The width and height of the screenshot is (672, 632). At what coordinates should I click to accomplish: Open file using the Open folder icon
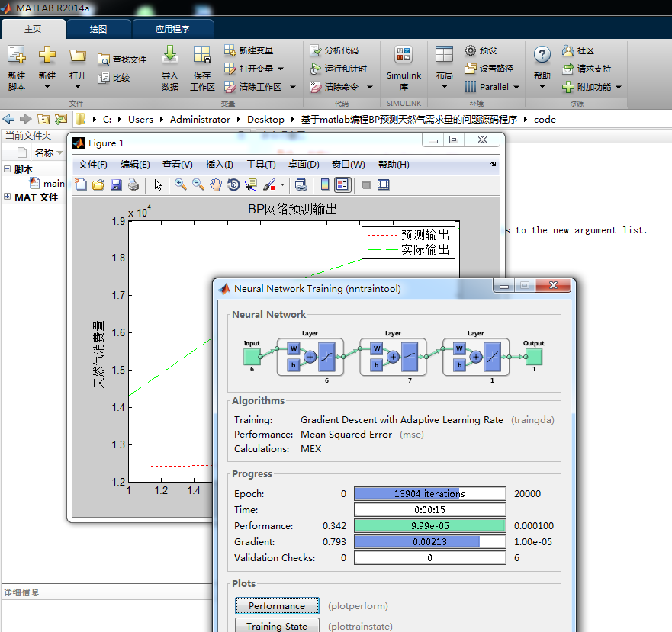pos(78,56)
